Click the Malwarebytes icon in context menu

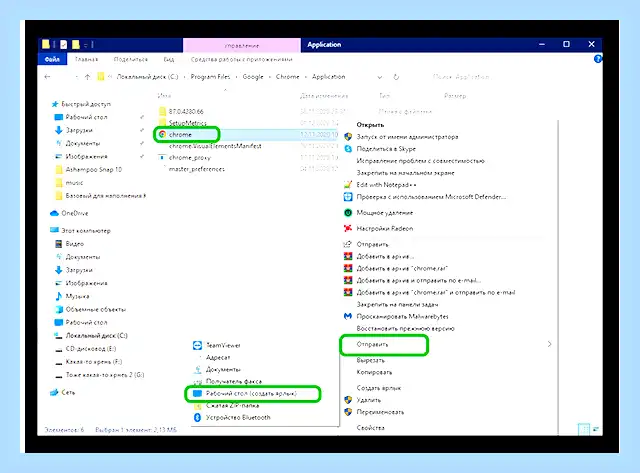click(348, 316)
